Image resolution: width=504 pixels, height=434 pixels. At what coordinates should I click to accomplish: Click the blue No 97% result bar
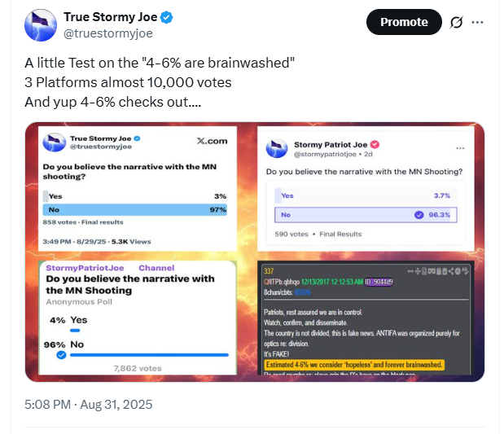tap(135, 210)
